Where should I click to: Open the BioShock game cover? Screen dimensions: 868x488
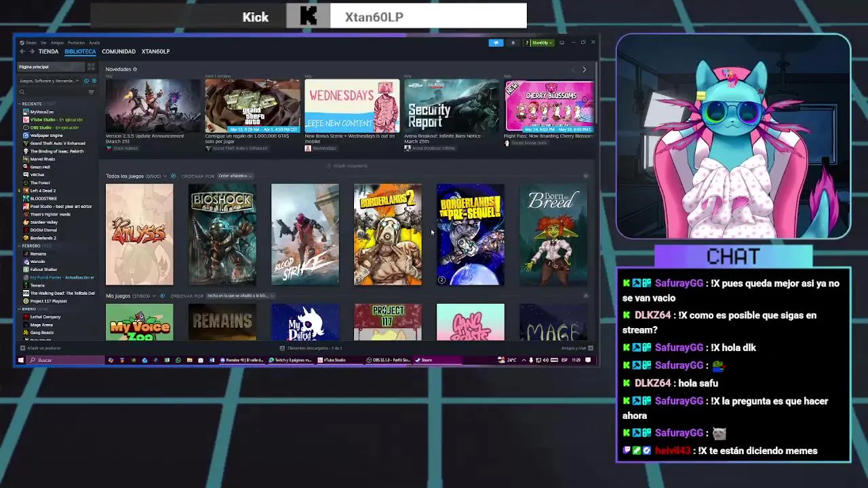(x=222, y=235)
